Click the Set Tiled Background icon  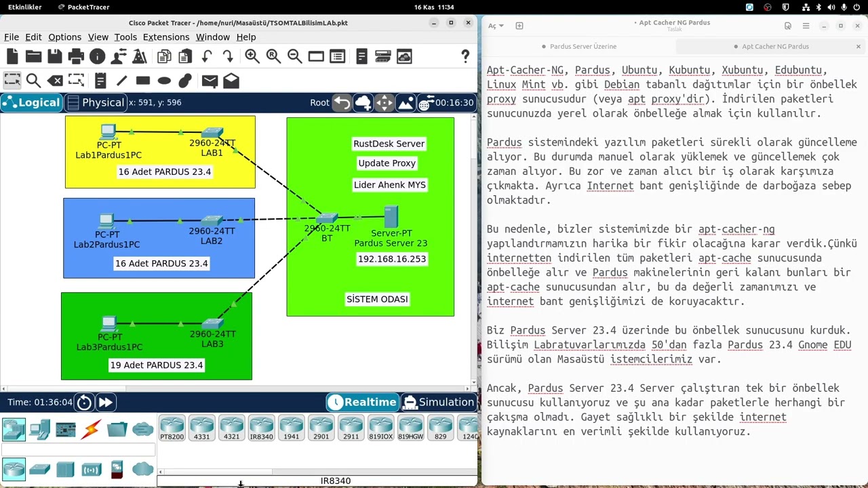coord(406,103)
